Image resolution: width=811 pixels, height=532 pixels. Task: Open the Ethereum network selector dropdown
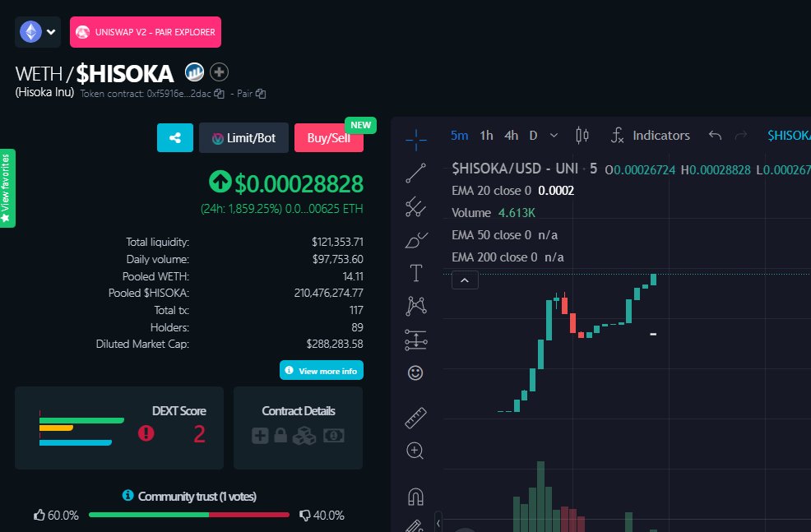tap(38, 32)
